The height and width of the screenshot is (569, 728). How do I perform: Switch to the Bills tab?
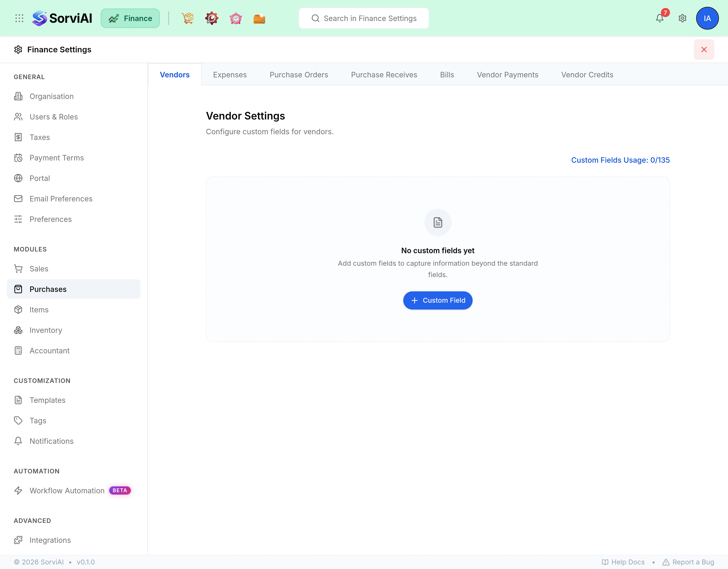pyautogui.click(x=447, y=75)
